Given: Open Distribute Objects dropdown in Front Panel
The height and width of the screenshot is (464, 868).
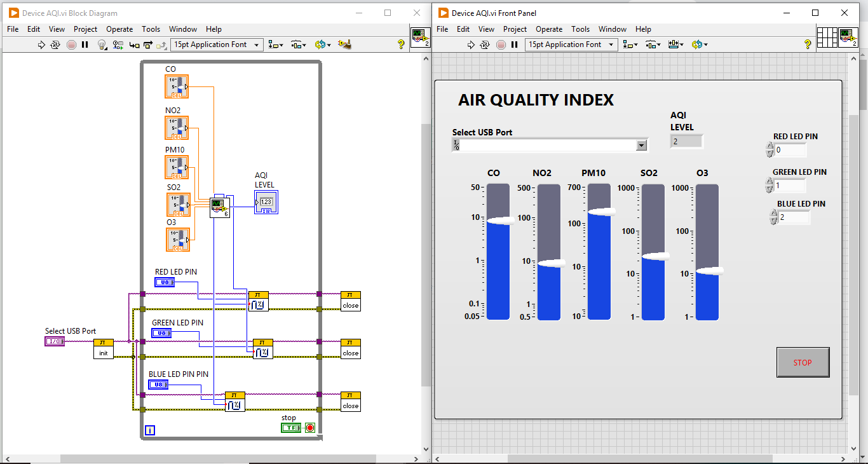Looking at the screenshot, I should 653,44.
